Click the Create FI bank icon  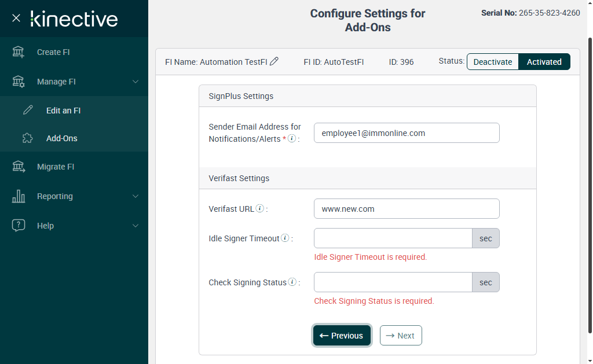(19, 52)
